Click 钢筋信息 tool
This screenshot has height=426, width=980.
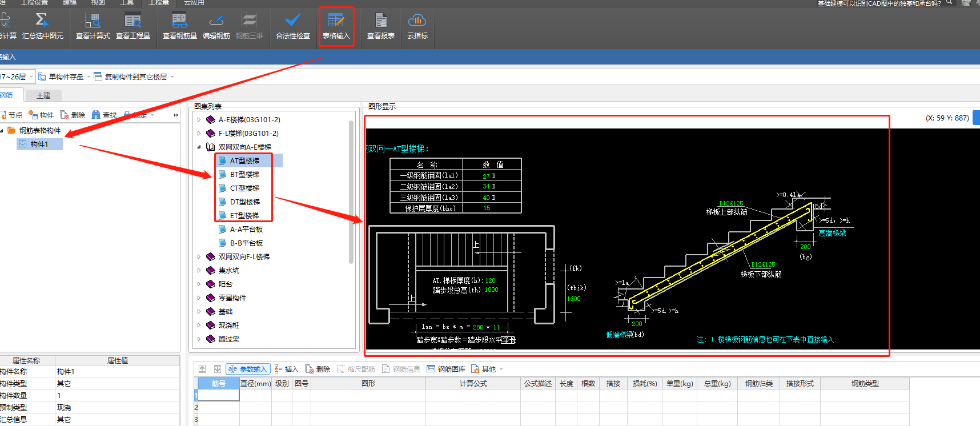pyautogui.click(x=401, y=369)
